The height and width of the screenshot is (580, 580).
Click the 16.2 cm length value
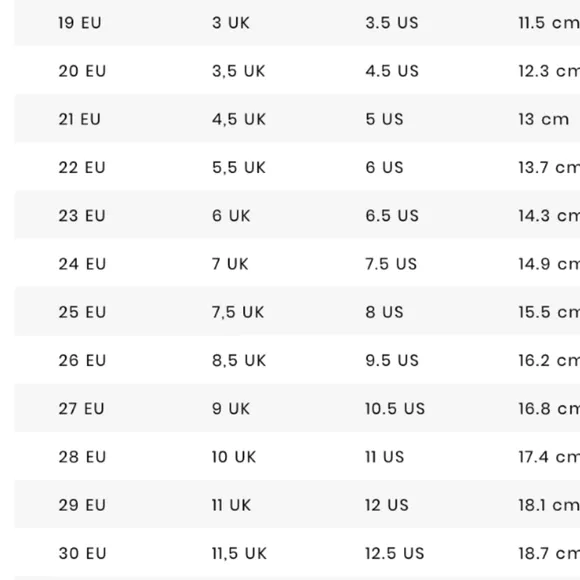[x=549, y=361]
